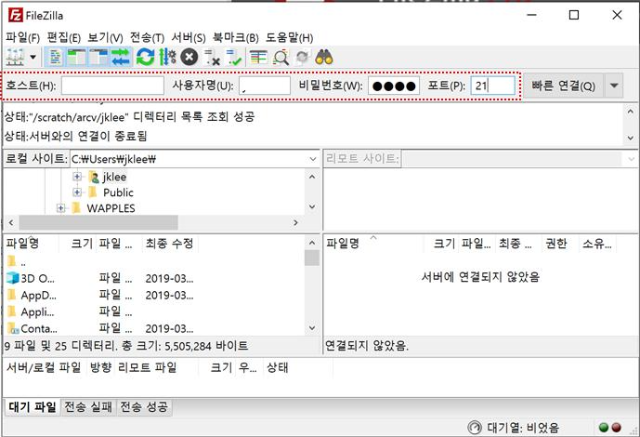Open the 전송(T) menu
The image size is (640, 437).
[147, 38]
